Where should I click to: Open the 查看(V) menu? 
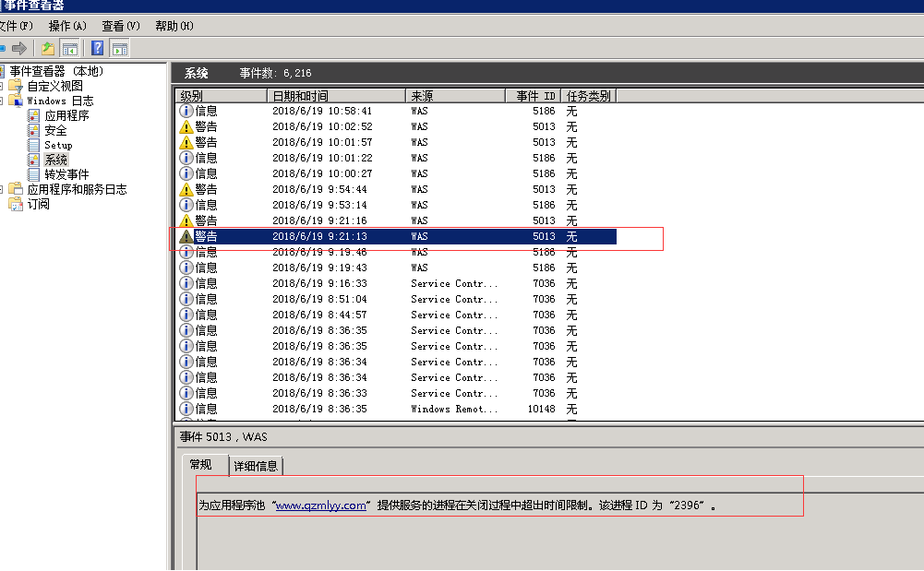click(121, 26)
